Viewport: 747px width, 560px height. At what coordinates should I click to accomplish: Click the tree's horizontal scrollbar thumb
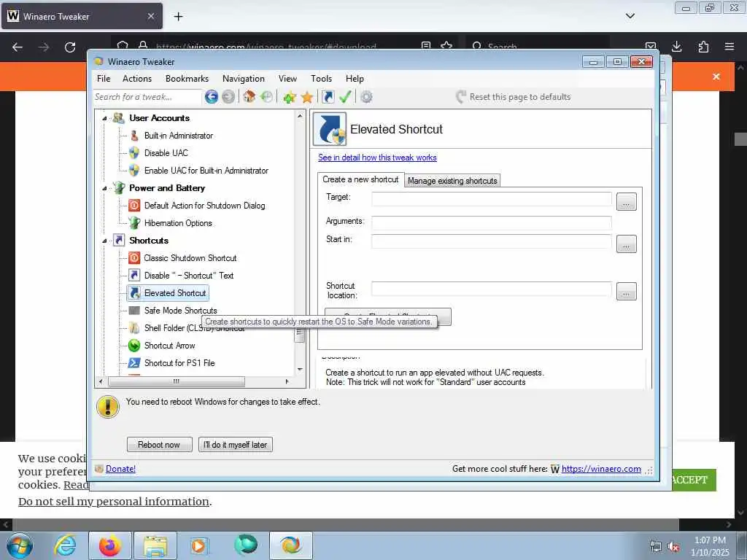177,381
